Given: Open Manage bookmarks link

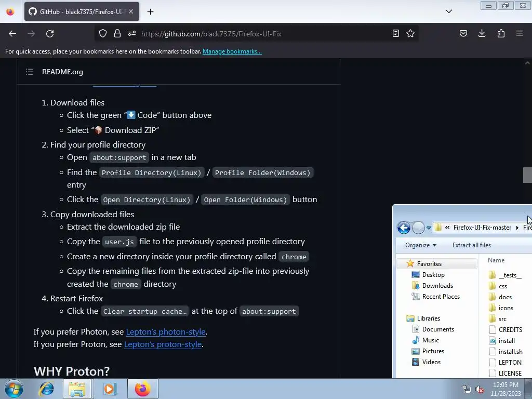Looking at the screenshot, I should click(x=232, y=51).
